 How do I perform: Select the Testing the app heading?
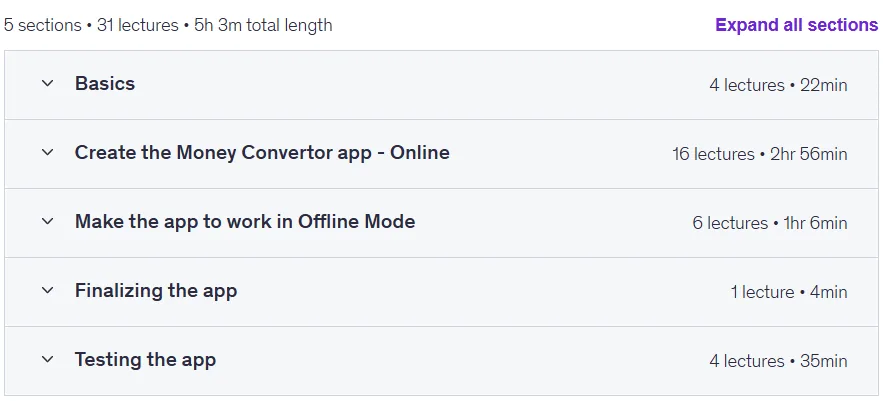tap(145, 360)
